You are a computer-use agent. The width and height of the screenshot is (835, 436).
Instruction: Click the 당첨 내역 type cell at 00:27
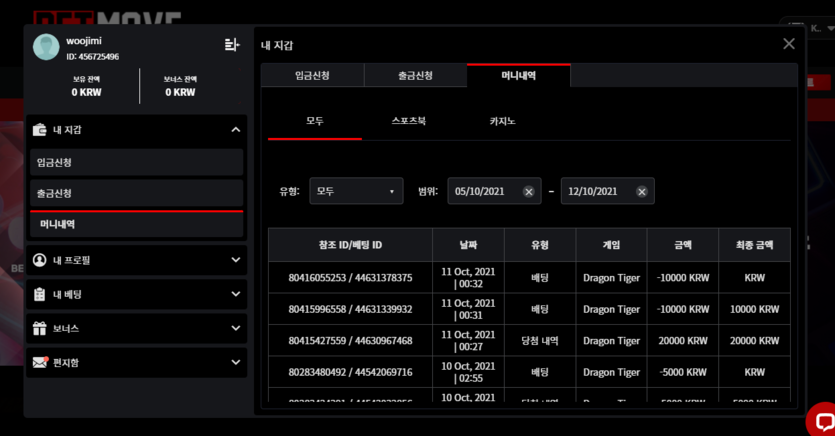(x=540, y=341)
